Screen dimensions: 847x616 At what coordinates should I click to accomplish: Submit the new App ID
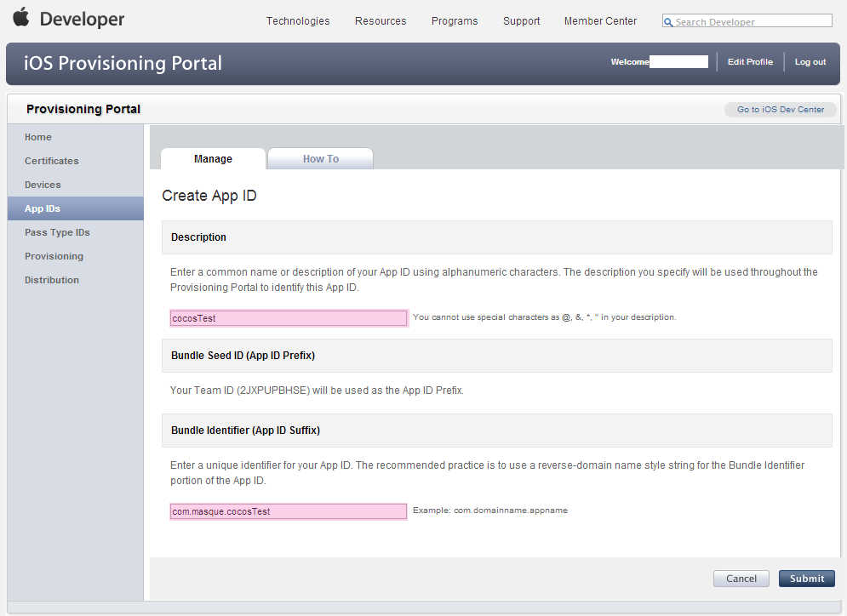pyautogui.click(x=806, y=579)
